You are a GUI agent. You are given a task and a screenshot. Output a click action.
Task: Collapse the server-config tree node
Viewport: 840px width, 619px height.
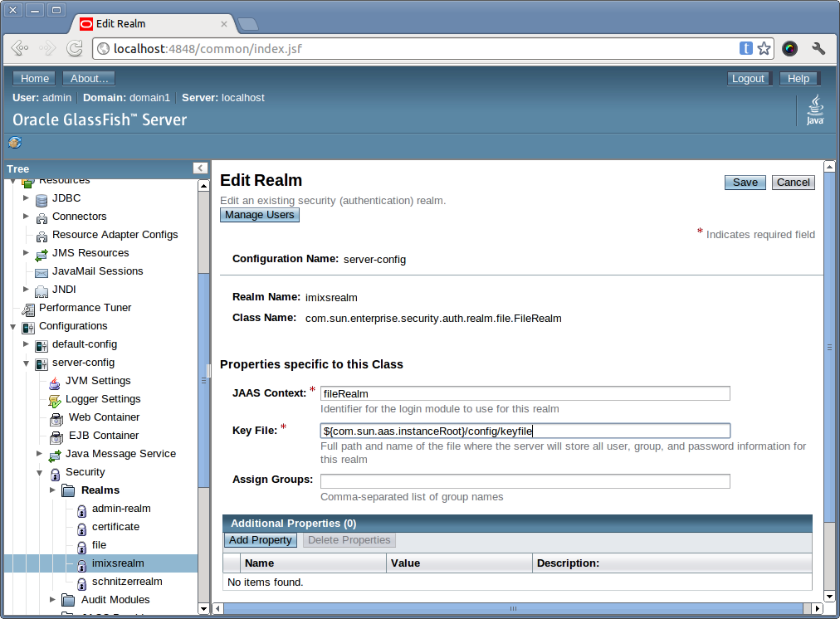pyautogui.click(x=26, y=363)
